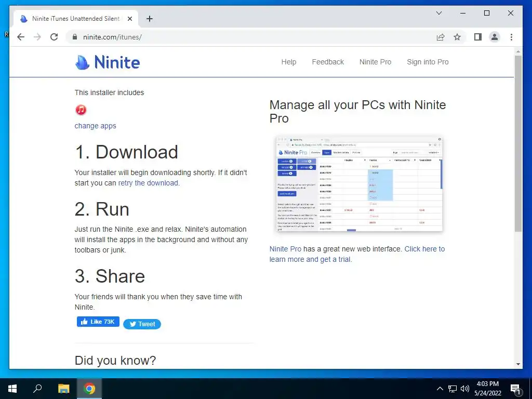532x399 pixels.
Task: Open the Chrome profile avatar menu
Action: 495,37
